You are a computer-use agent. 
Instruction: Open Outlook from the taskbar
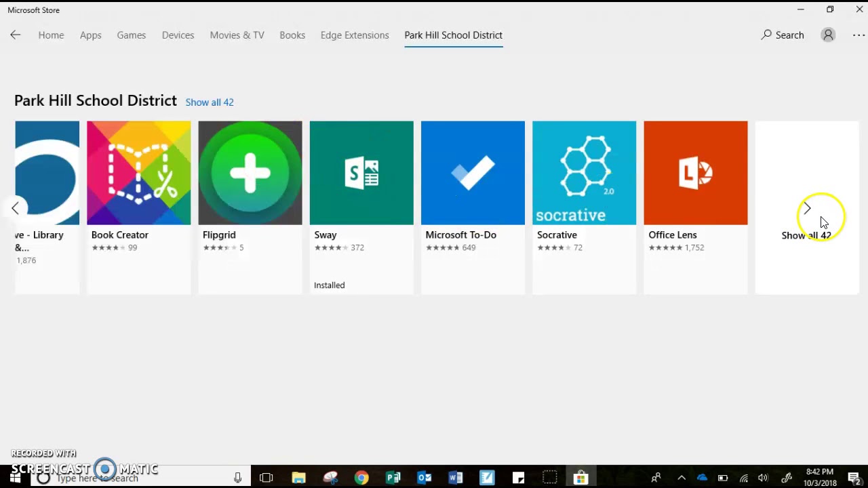(x=425, y=478)
